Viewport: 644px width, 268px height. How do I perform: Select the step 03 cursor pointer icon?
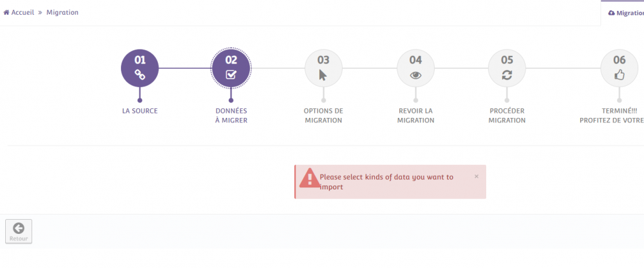[x=323, y=75]
